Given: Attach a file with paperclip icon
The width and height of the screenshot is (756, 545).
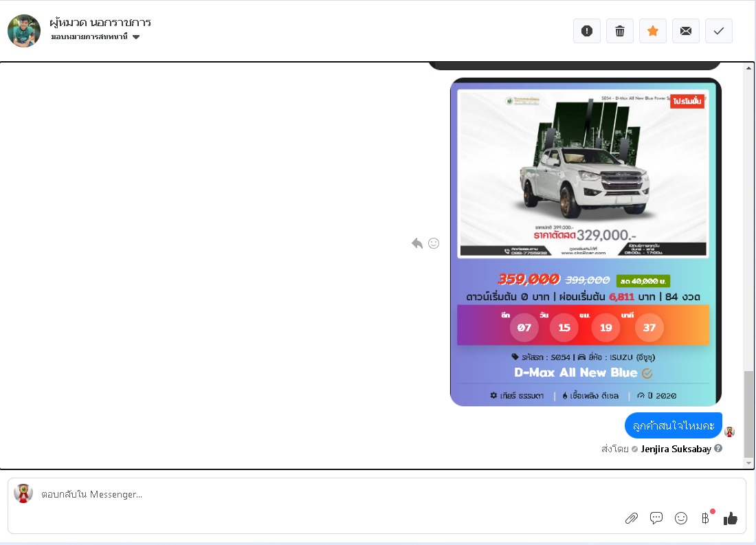Looking at the screenshot, I should click(x=632, y=518).
